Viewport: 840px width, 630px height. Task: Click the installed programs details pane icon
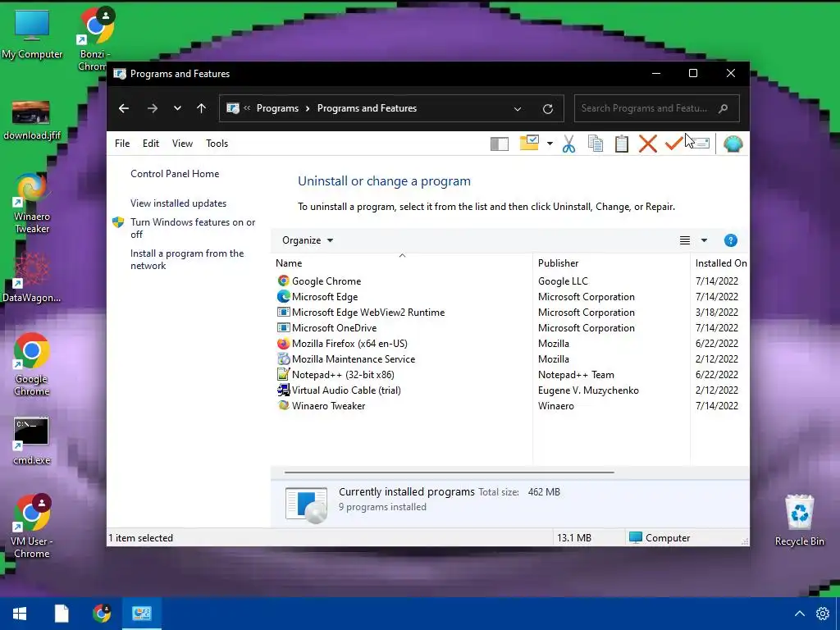coord(307,505)
